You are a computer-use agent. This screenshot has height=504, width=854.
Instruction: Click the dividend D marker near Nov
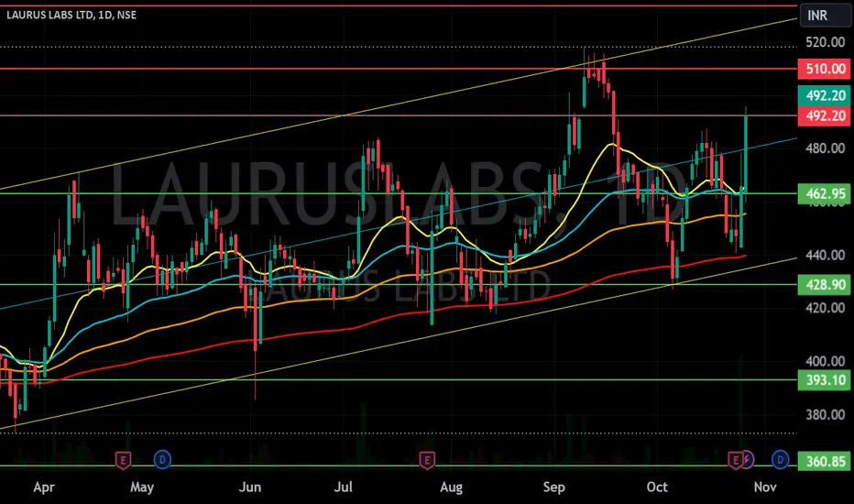coord(781,460)
